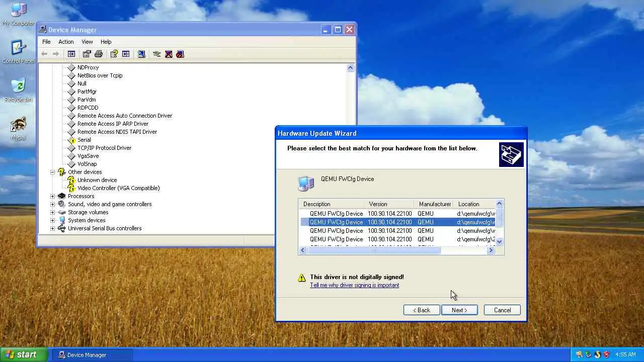Open 'Tell me why driver signing is important' link
The image size is (644, 362).
pos(354,285)
